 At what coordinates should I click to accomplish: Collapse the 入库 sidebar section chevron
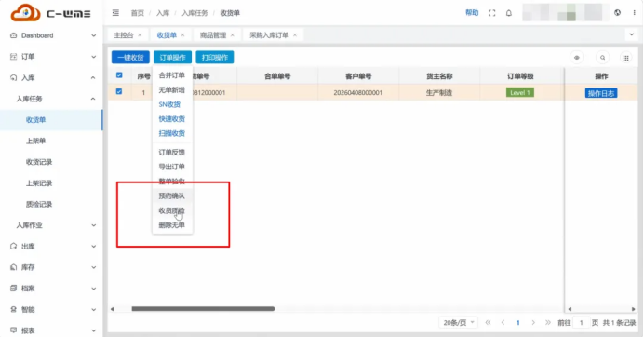pyautogui.click(x=93, y=77)
